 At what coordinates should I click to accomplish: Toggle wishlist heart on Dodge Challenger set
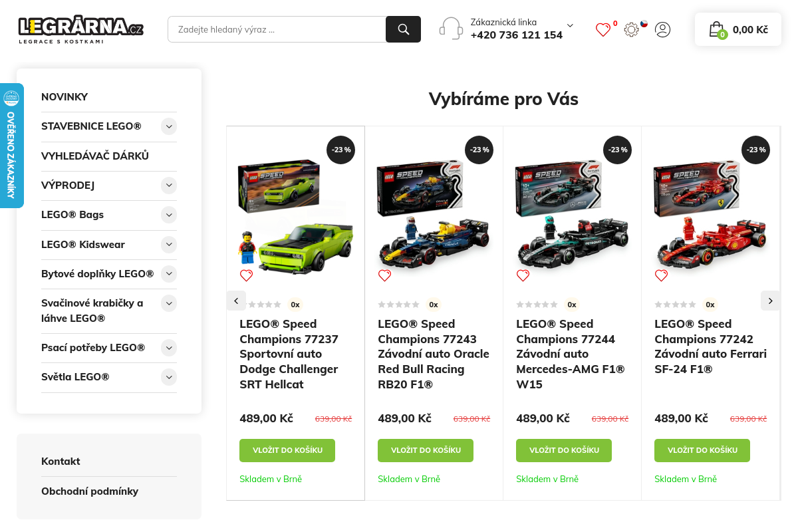(x=246, y=275)
